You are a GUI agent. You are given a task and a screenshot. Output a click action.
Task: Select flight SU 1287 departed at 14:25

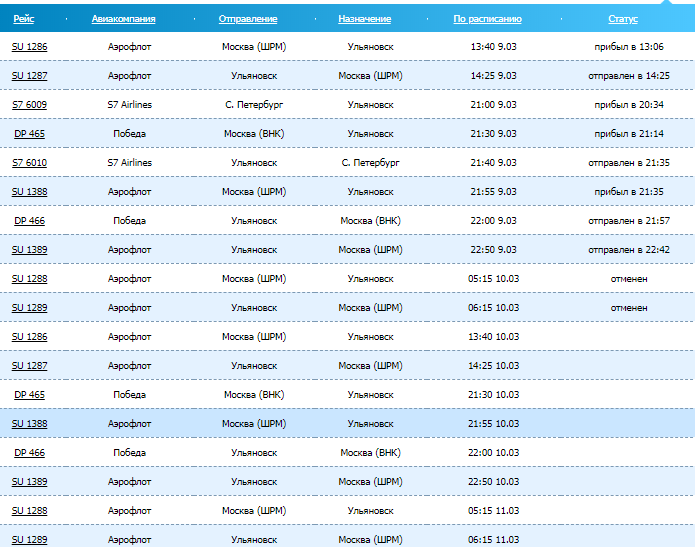[29, 75]
